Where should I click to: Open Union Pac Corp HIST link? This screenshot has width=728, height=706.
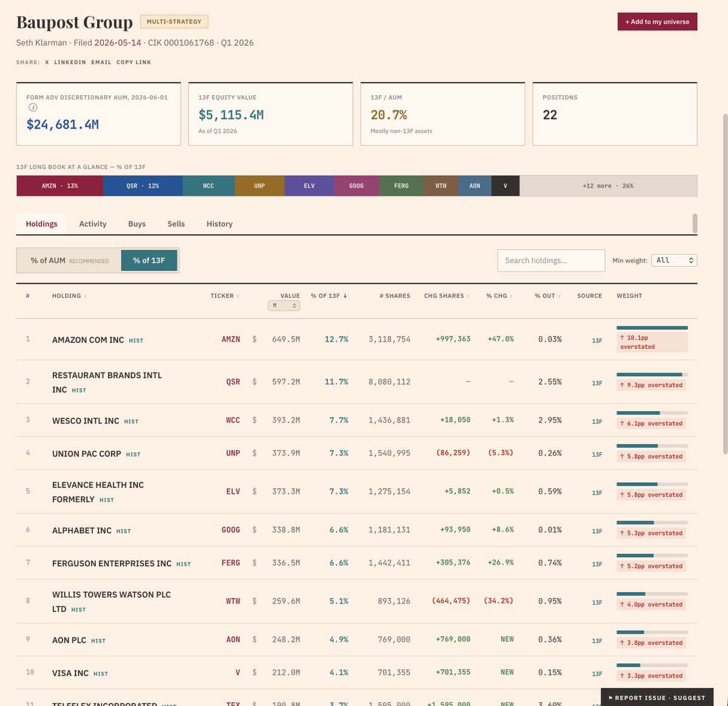click(133, 454)
